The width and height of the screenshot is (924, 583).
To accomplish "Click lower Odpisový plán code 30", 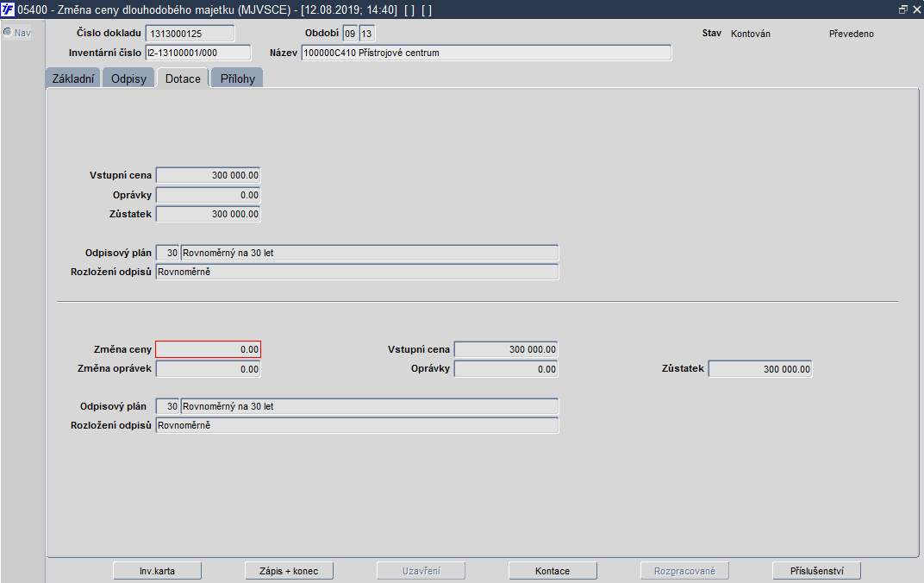I will click(x=167, y=406).
